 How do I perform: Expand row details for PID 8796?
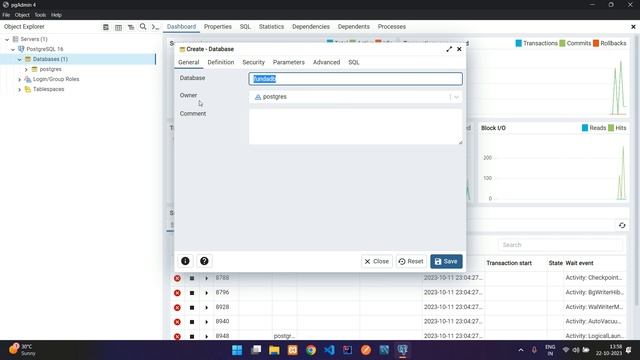[207, 293]
